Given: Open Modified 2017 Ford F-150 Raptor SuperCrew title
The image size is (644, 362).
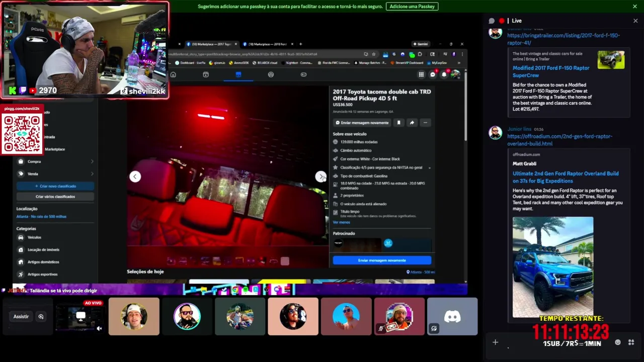Looking at the screenshot, I should tap(551, 71).
